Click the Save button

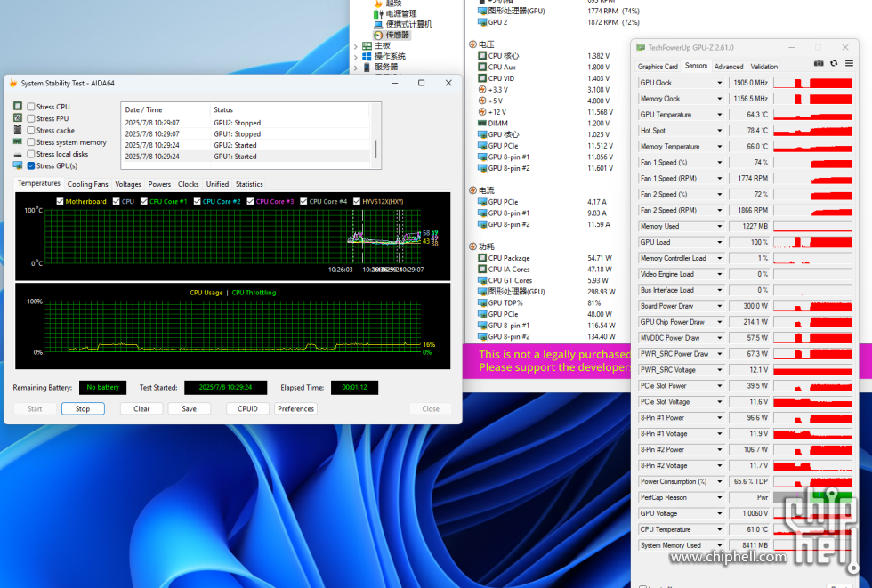click(x=189, y=408)
